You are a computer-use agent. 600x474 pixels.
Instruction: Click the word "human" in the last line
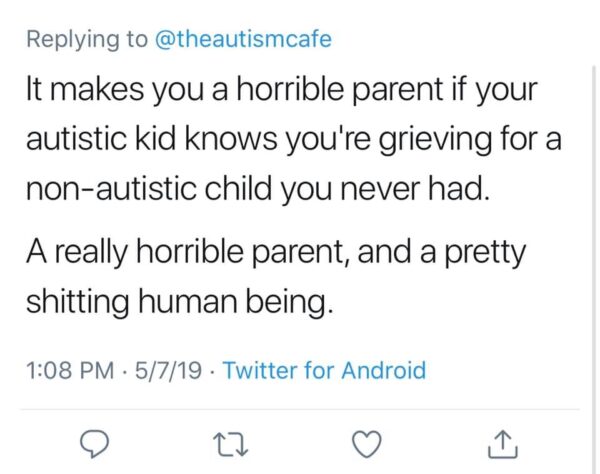pos(188,302)
